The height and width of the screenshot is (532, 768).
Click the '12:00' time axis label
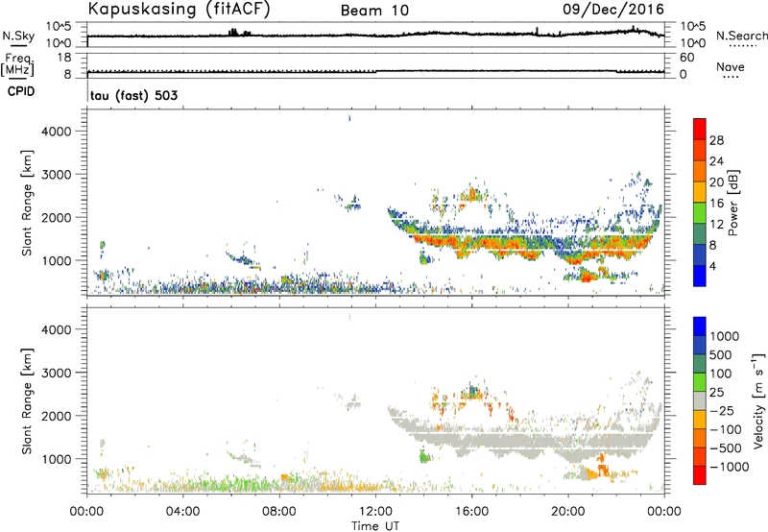coord(375,512)
